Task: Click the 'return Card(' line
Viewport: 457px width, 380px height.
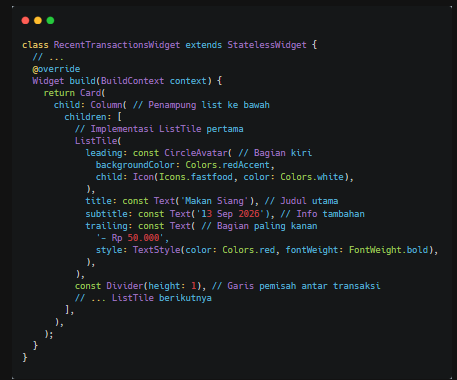Action: point(74,93)
